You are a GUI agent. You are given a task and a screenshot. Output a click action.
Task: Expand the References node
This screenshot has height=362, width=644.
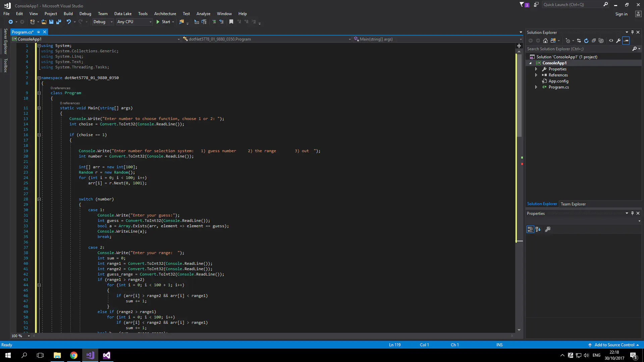[536, 75]
